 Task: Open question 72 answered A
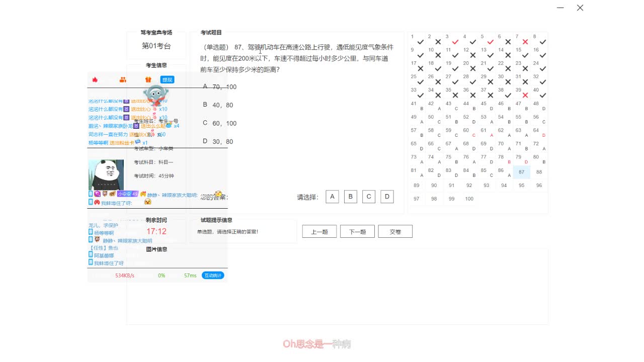[539, 146]
